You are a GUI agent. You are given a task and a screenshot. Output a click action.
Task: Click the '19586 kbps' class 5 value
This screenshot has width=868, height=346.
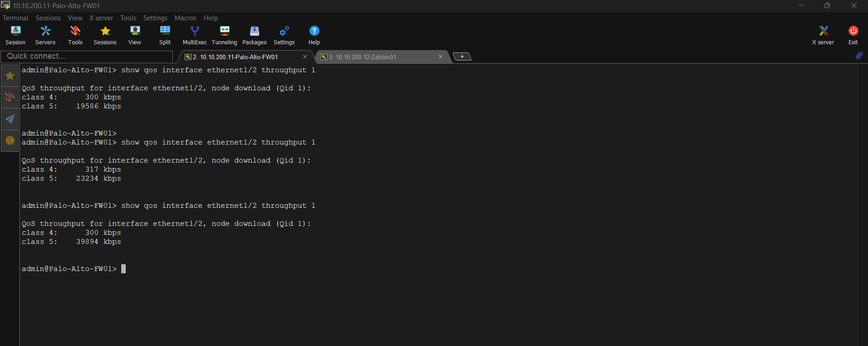coord(99,106)
